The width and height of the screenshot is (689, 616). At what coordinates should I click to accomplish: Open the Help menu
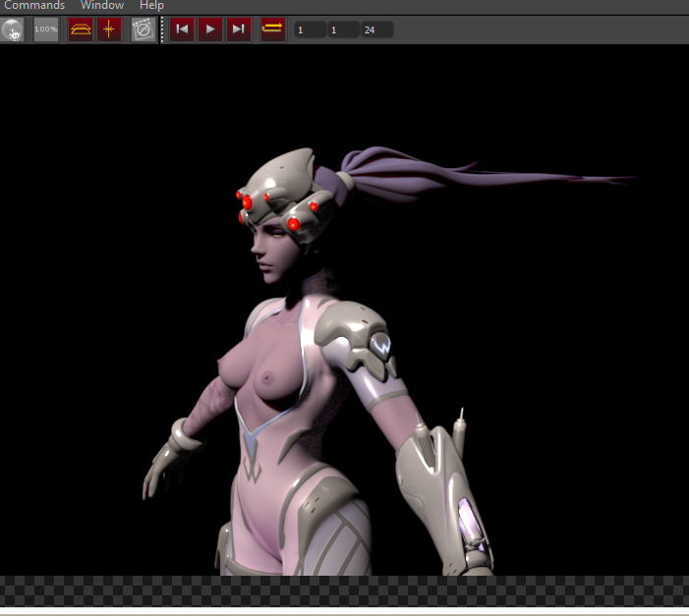[151, 5]
